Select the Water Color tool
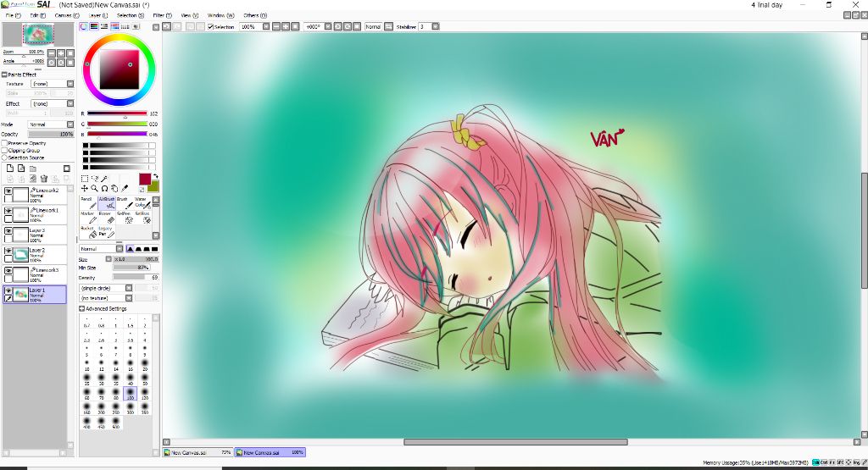This screenshot has height=470, width=868. pyautogui.click(x=142, y=203)
